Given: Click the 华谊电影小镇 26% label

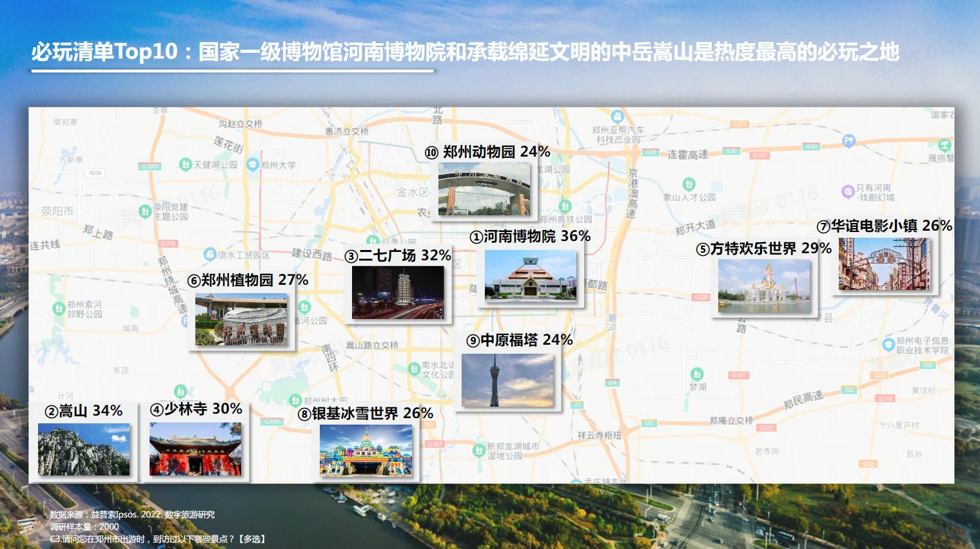Looking at the screenshot, I should pos(884,226).
